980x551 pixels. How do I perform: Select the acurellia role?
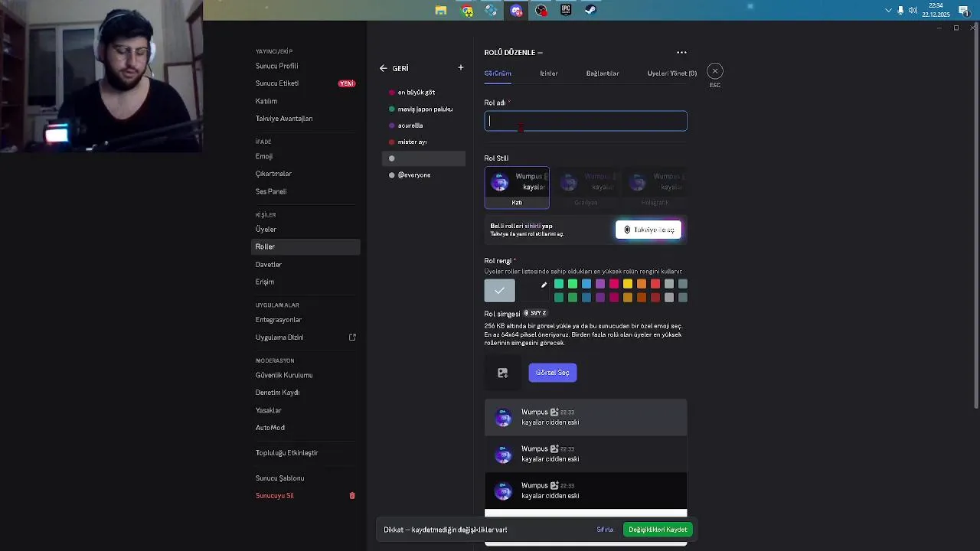pos(423,126)
